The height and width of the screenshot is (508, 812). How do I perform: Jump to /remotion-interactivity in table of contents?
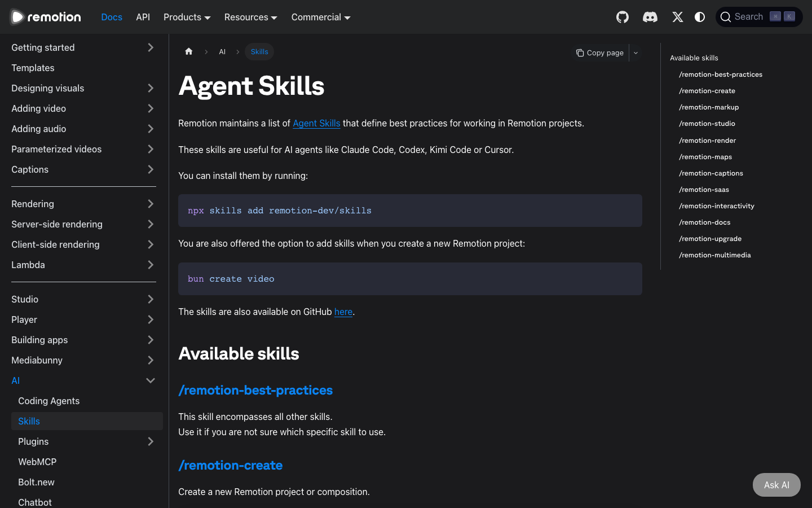(x=717, y=205)
